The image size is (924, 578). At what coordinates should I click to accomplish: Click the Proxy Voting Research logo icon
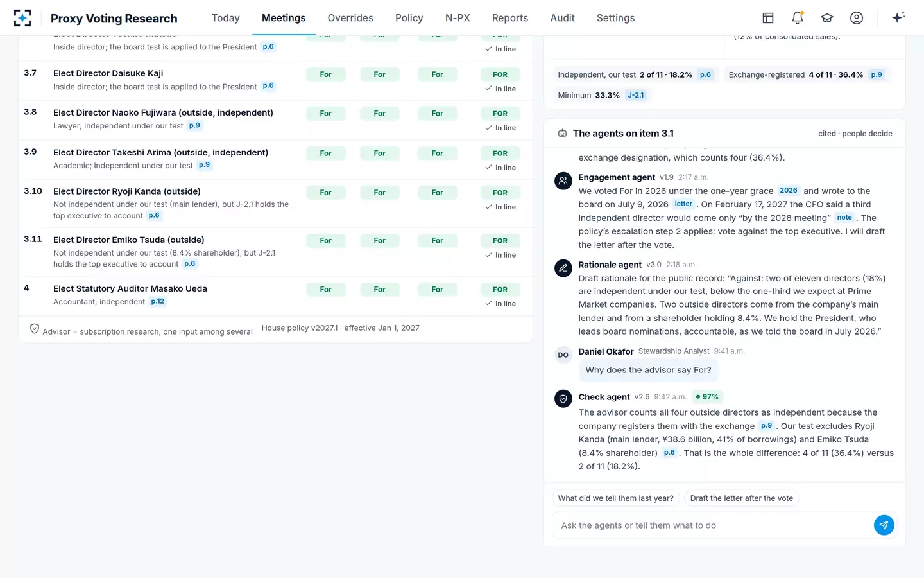point(22,18)
